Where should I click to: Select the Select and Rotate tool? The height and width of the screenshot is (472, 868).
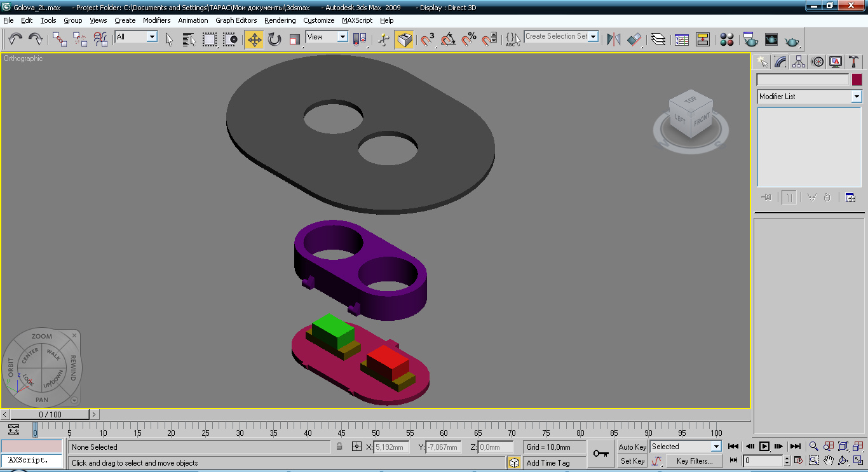pos(275,39)
